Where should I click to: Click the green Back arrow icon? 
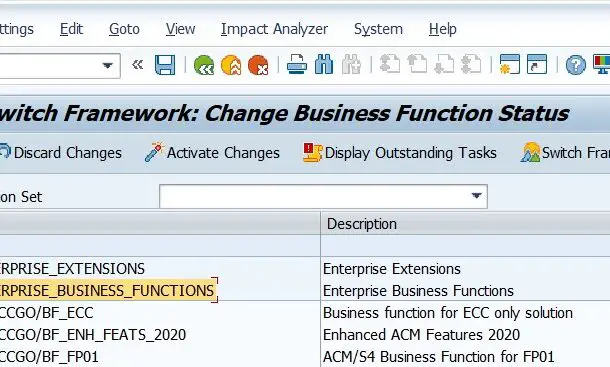tap(204, 65)
